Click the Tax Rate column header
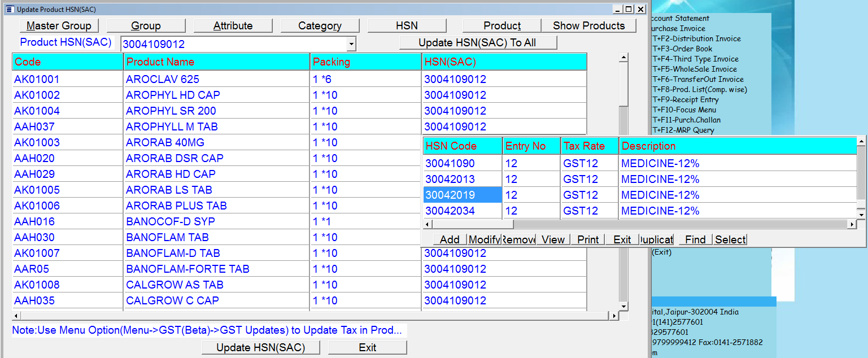This screenshot has height=358, width=868. click(x=590, y=146)
